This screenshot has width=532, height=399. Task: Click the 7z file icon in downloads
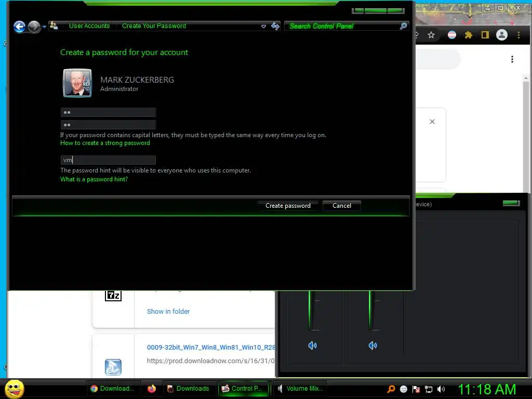click(113, 296)
